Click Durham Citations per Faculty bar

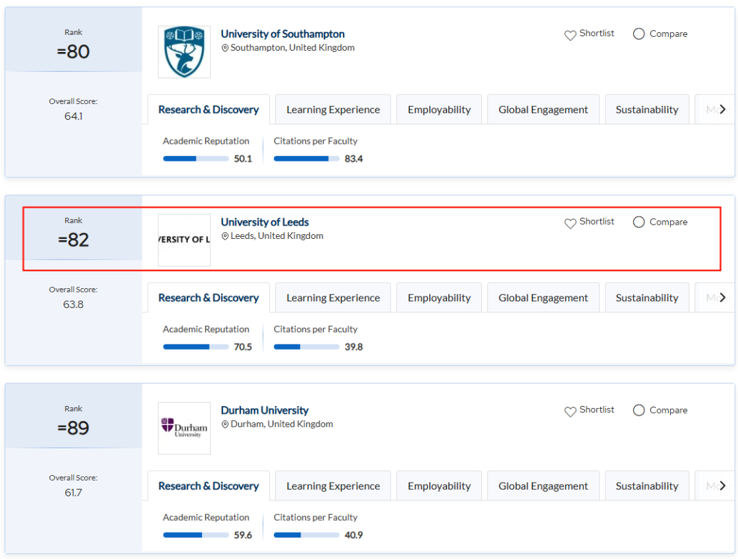pyautogui.click(x=307, y=535)
